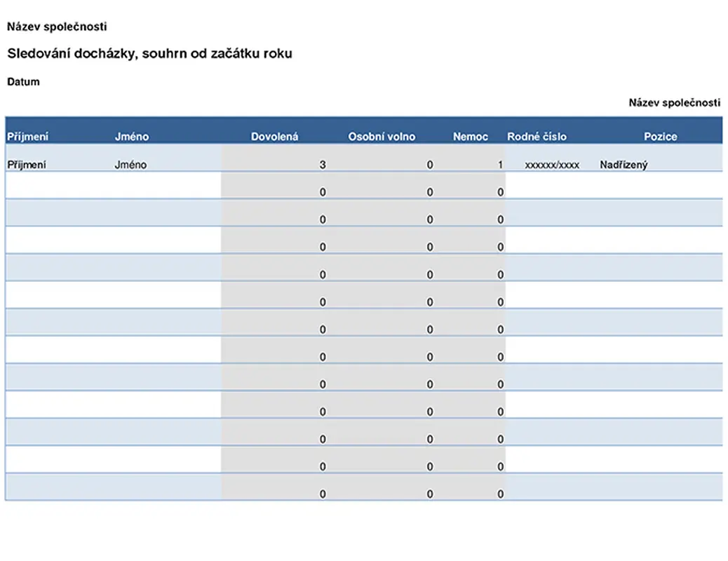Image resolution: width=728 pixels, height=561 pixels.
Task: Click the top-left Název společnosti text
Action: (57, 27)
